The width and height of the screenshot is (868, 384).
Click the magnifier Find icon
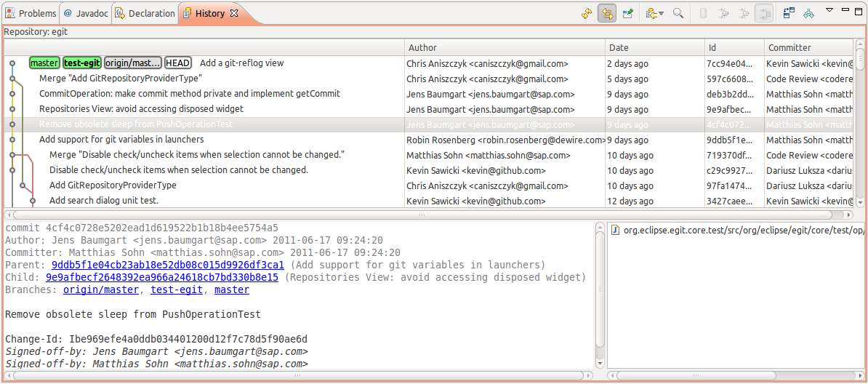tap(678, 13)
